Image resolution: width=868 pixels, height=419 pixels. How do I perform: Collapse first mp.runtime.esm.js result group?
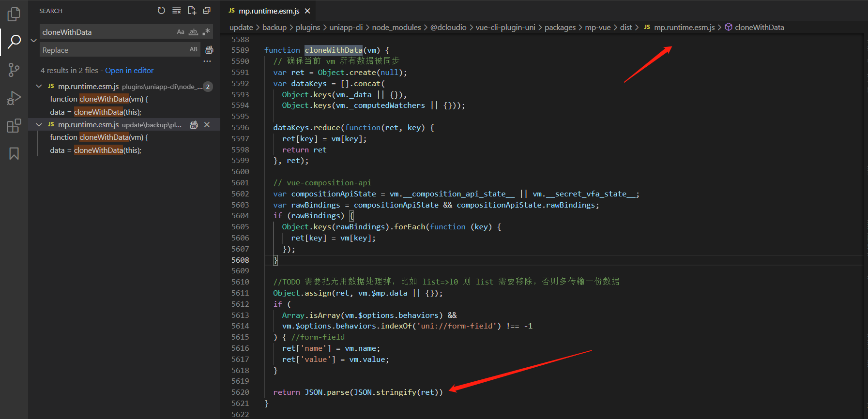39,86
